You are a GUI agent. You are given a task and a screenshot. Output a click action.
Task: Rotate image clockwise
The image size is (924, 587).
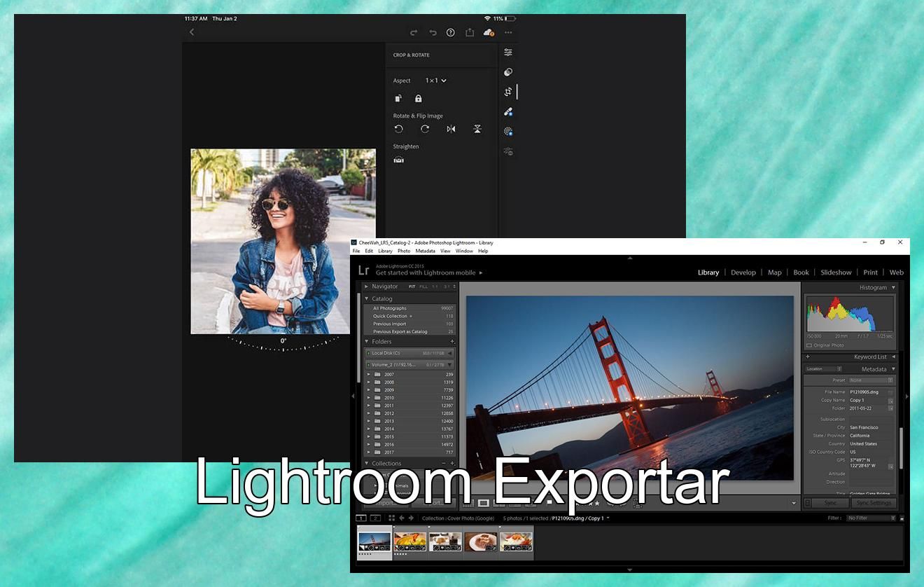[425, 129]
